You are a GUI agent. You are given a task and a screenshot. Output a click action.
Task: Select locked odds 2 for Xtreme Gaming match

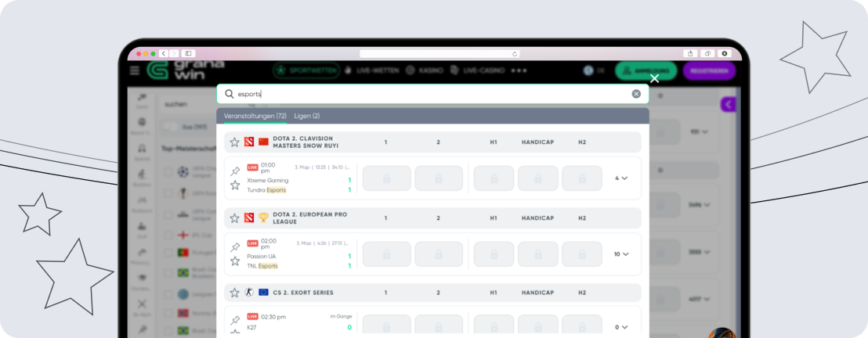tap(439, 178)
